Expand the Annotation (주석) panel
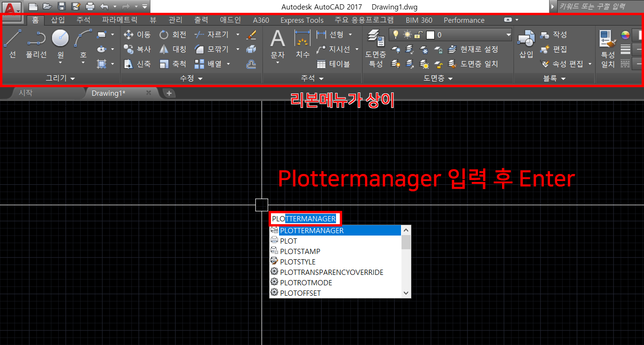This screenshot has height=345, width=644. [x=312, y=78]
